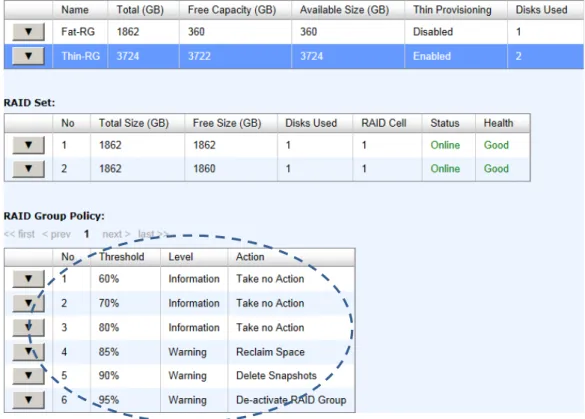Open the policy 3 (80%) dropdown button
585x419 pixels.
tap(28, 327)
